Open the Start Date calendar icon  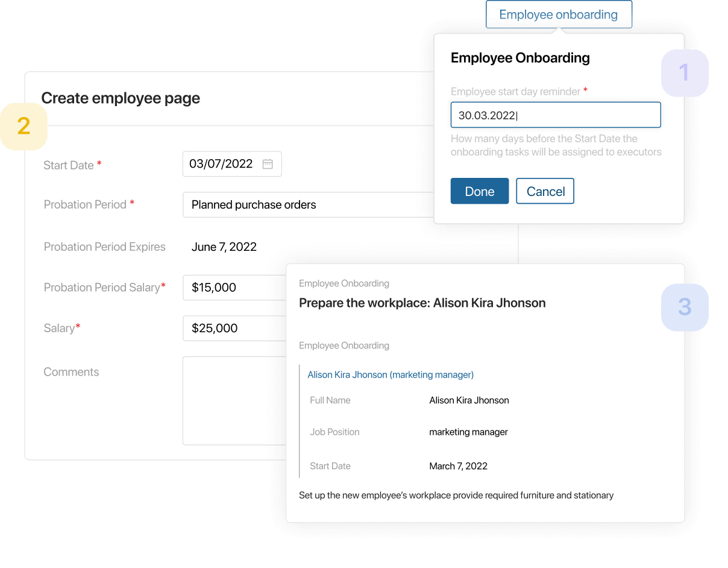tap(268, 164)
